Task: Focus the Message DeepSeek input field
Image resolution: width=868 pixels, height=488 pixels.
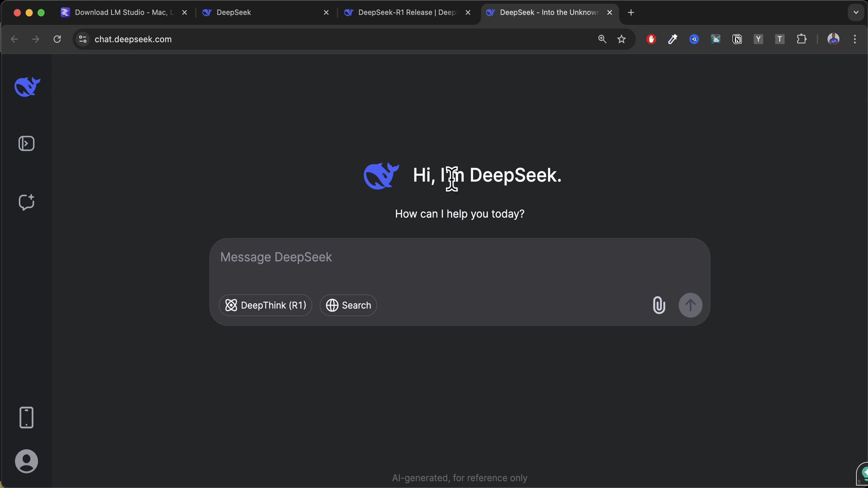Action: pyautogui.click(x=459, y=258)
